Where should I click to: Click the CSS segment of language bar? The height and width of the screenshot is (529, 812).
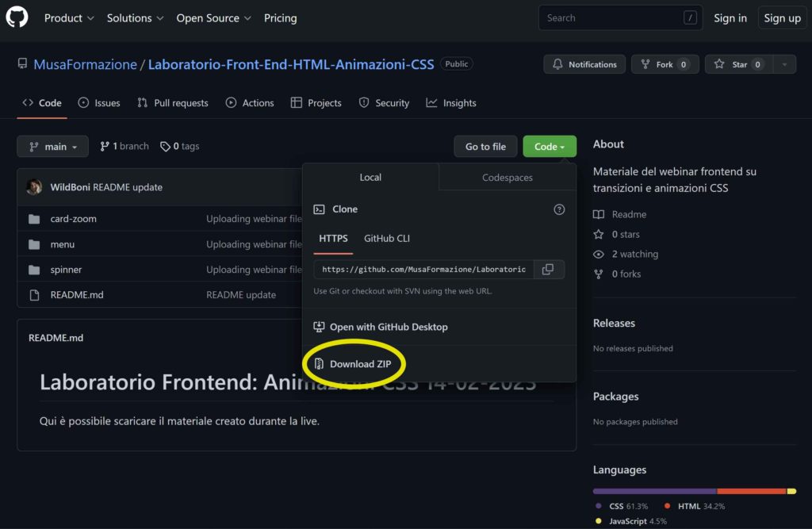click(654, 491)
